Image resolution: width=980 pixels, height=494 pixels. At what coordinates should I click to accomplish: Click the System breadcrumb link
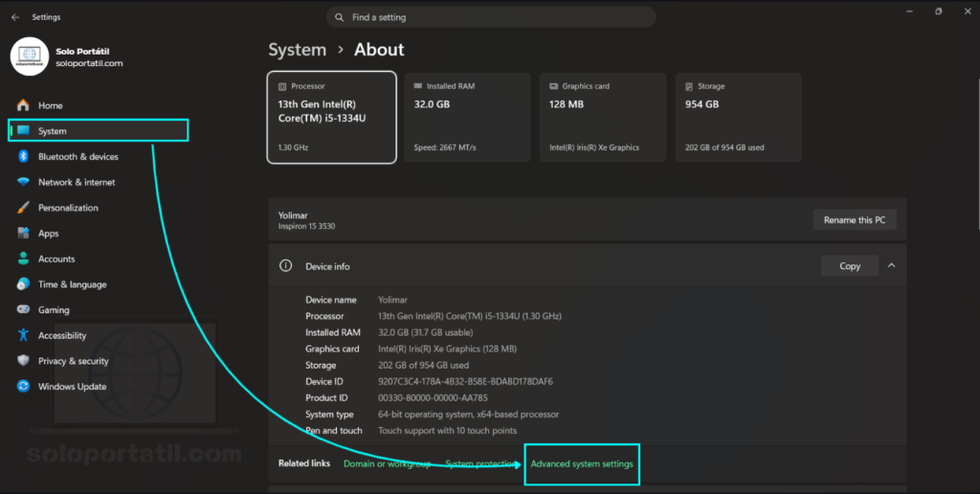[x=298, y=50]
